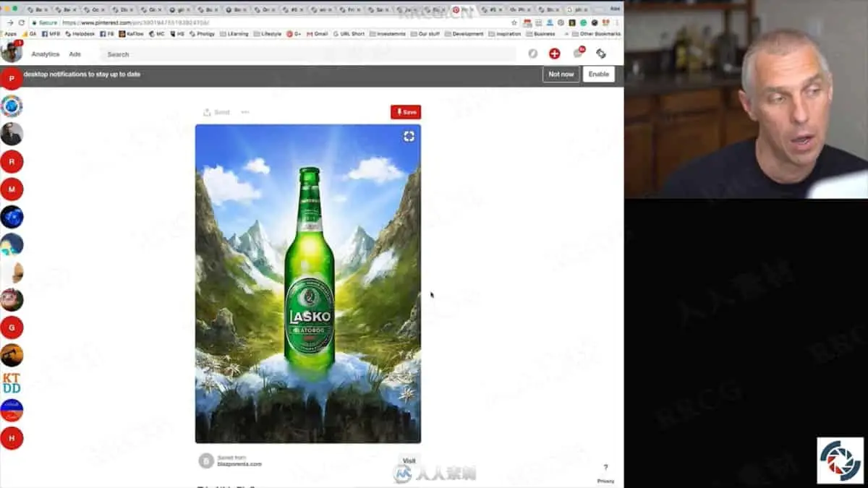Open the Apps bookmarks shortcut
The image size is (868, 488).
(x=10, y=34)
